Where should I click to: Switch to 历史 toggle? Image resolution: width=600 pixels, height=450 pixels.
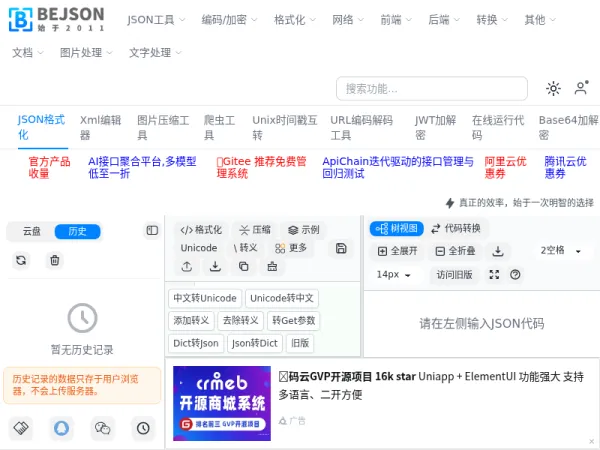(x=77, y=232)
